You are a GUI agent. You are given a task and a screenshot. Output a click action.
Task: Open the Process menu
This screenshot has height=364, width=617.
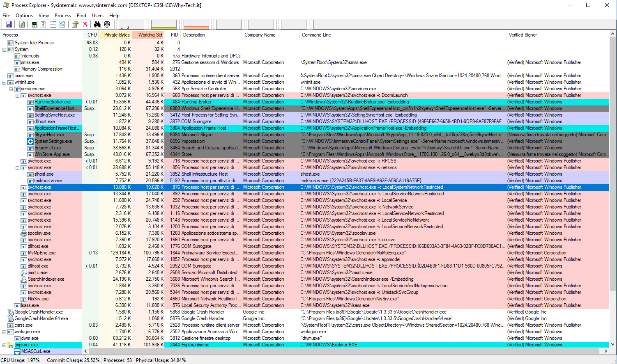tap(63, 16)
